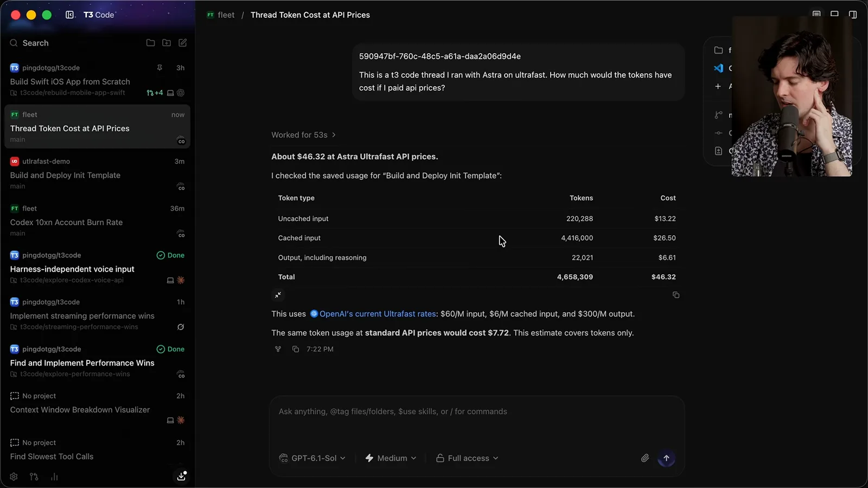868x488 pixels.
Task: Click the laptop icon on Context Window Breakdown row
Action: coord(170,420)
